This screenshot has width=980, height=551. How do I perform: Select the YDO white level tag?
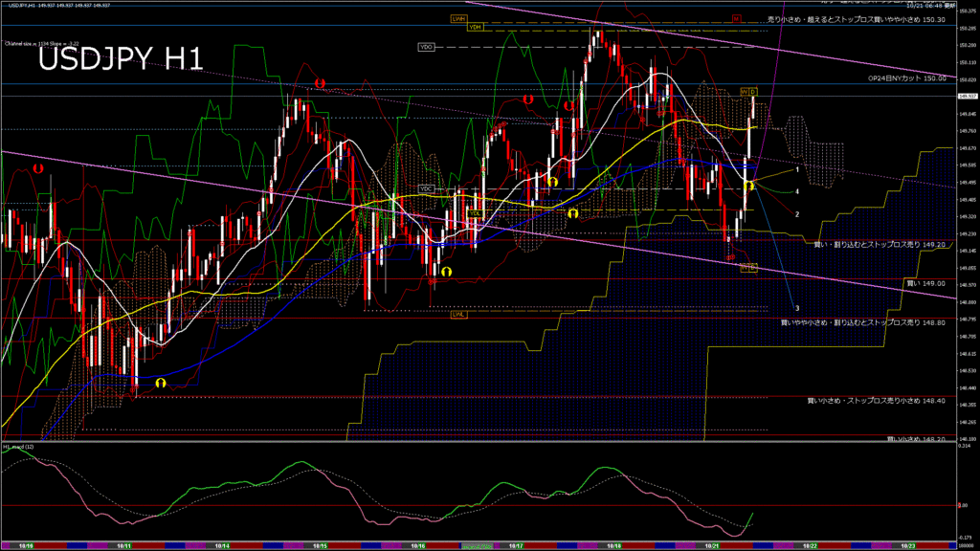(x=426, y=47)
